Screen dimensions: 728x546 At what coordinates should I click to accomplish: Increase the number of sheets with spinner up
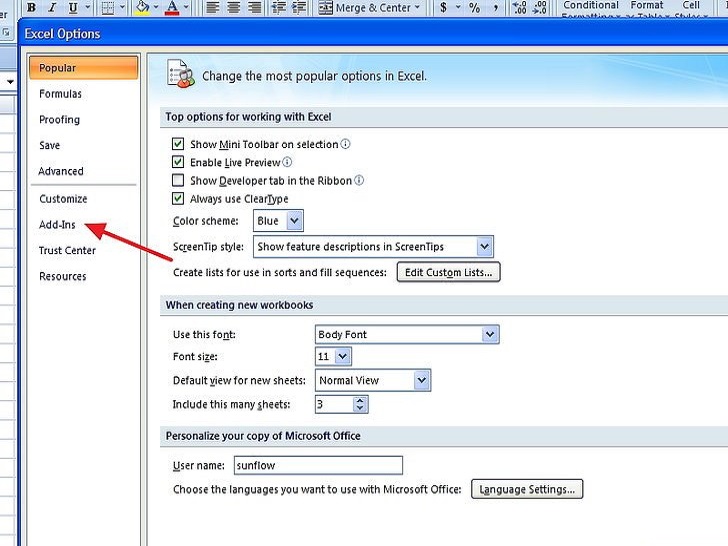point(360,400)
